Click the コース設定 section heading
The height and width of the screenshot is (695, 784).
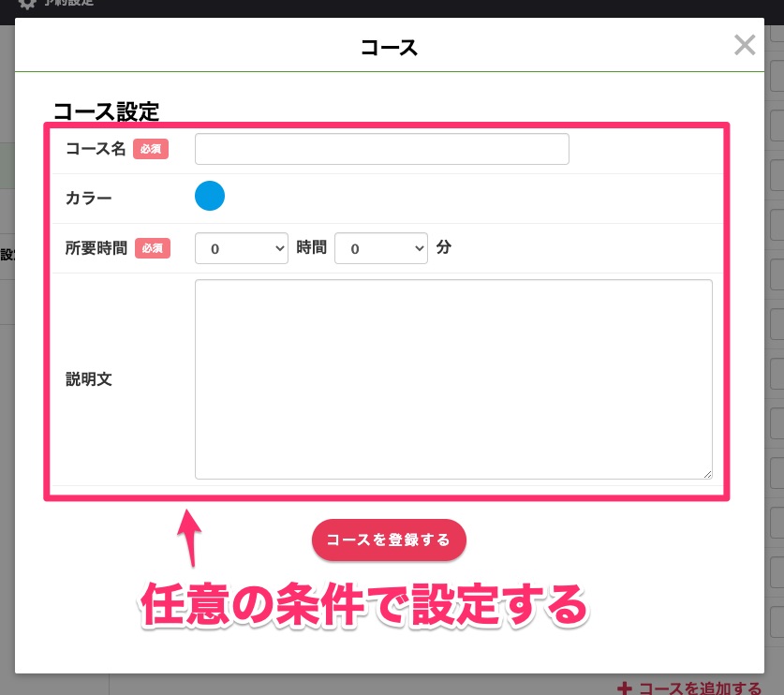106,111
